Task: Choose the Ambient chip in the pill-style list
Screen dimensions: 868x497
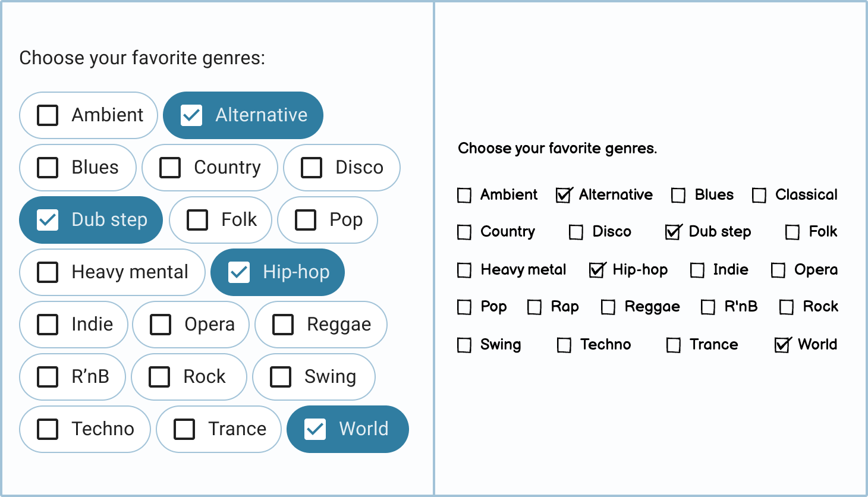Action: pyautogui.click(x=89, y=115)
